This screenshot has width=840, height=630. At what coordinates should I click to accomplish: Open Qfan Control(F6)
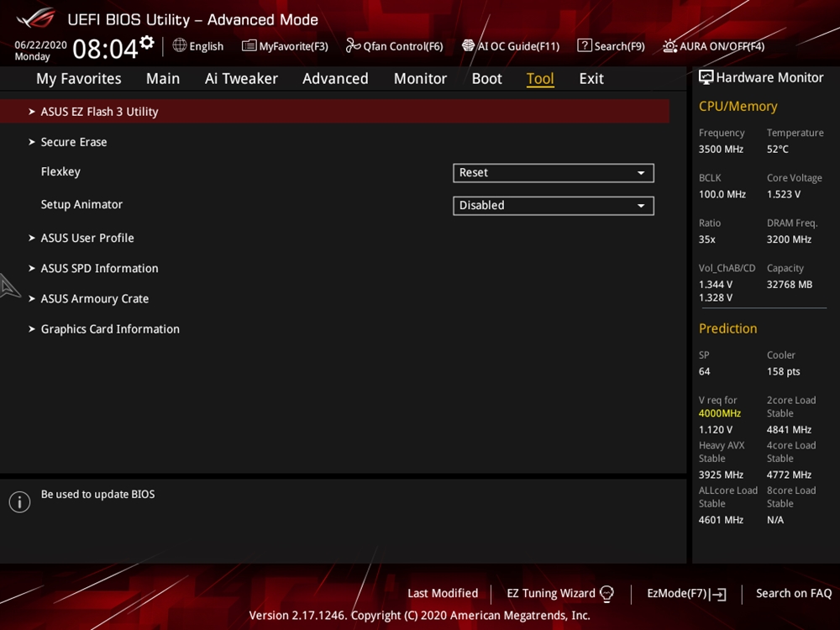point(395,46)
